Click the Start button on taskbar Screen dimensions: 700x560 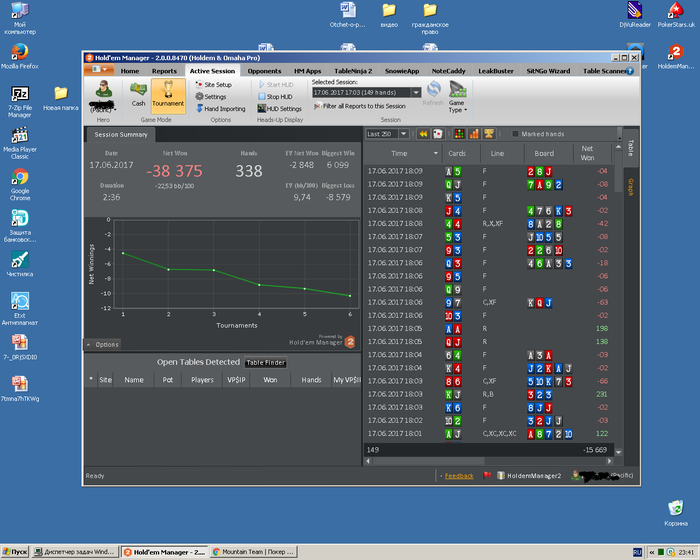point(15,552)
